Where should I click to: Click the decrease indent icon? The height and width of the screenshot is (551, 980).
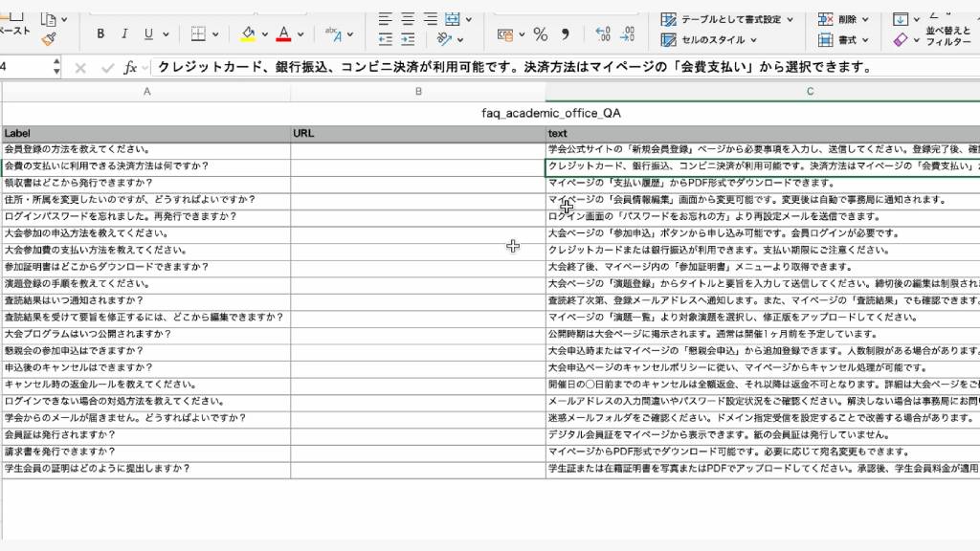[386, 39]
